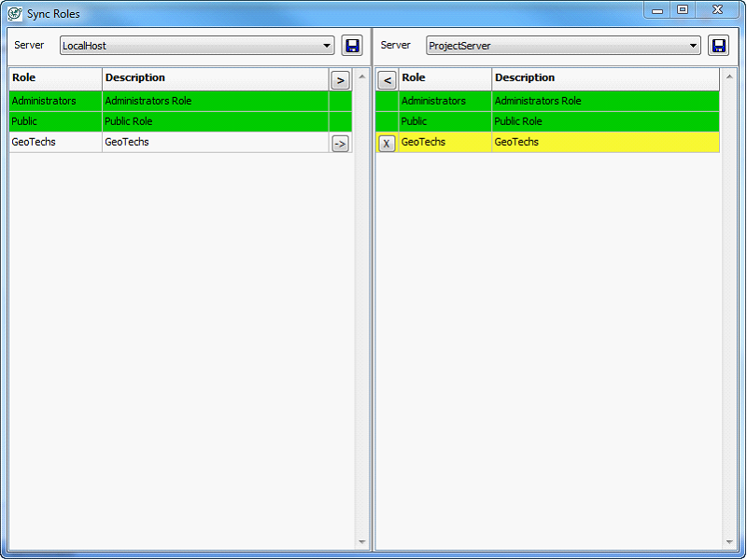Click the save icon beside ProjectServer

click(x=718, y=46)
